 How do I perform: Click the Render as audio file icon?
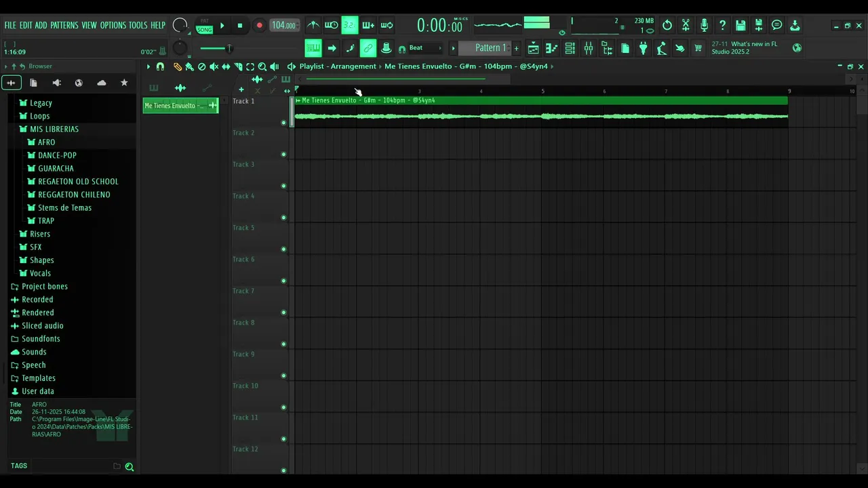point(759,25)
